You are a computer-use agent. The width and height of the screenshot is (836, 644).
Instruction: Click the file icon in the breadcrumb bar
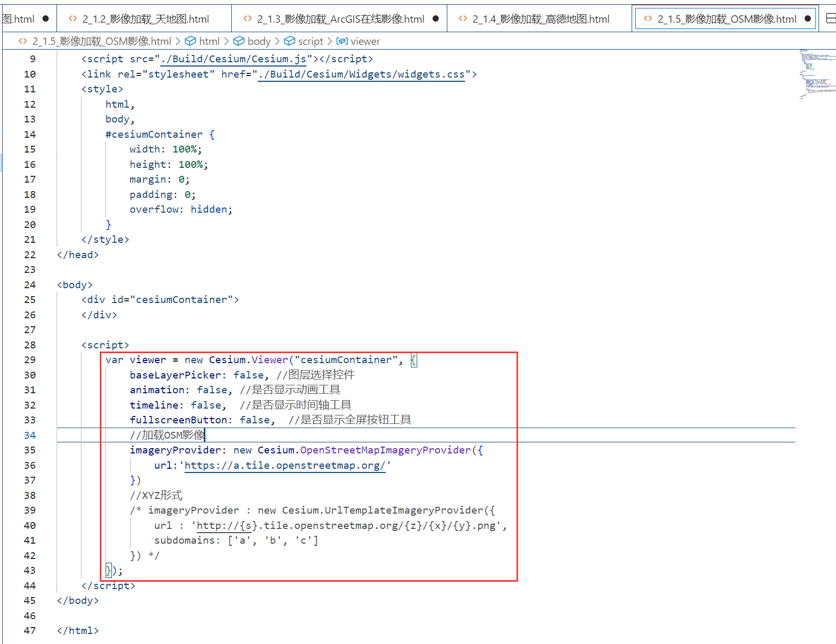click(x=23, y=41)
